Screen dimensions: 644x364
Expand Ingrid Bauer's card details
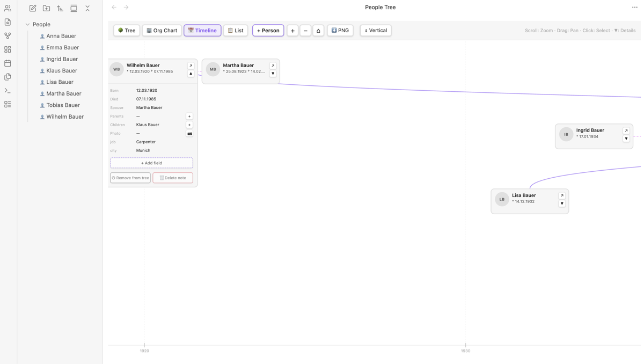tap(626, 139)
